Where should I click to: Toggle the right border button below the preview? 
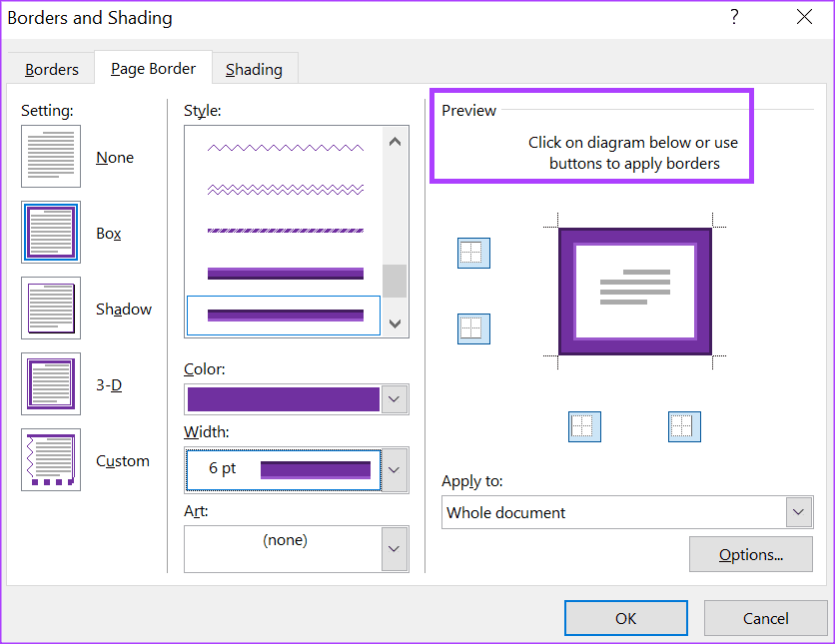click(x=684, y=427)
